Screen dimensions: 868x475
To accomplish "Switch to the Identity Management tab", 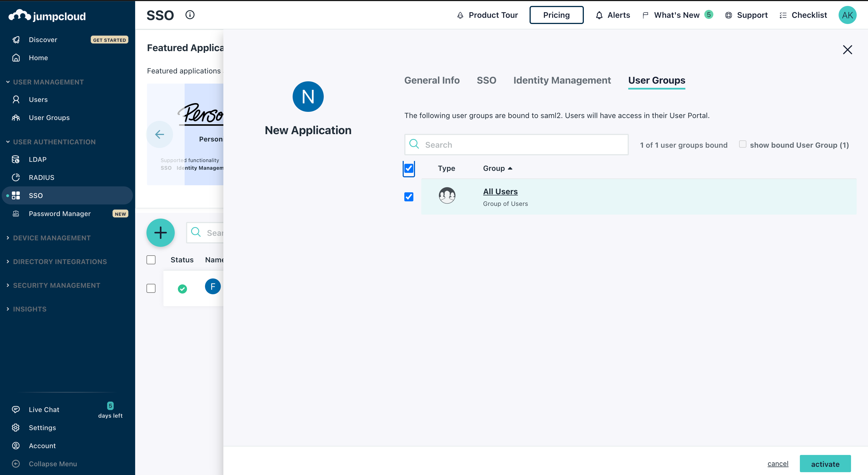I will [x=562, y=80].
